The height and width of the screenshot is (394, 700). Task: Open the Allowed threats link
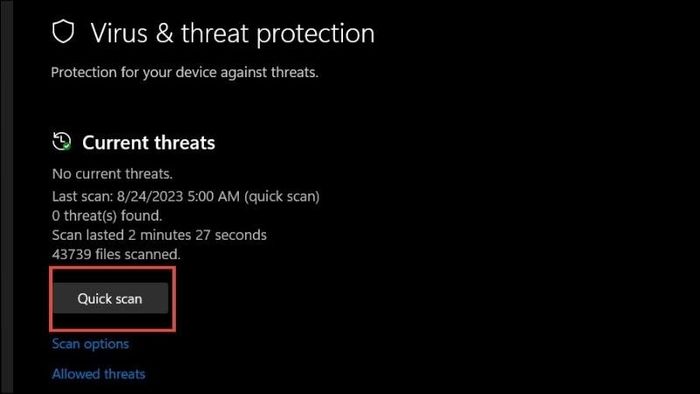98,373
